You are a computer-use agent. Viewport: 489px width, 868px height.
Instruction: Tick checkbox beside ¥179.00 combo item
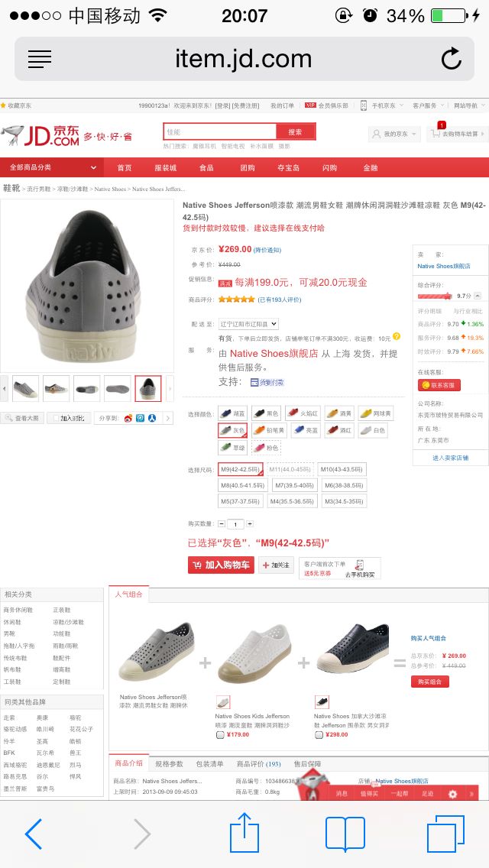click(220, 734)
